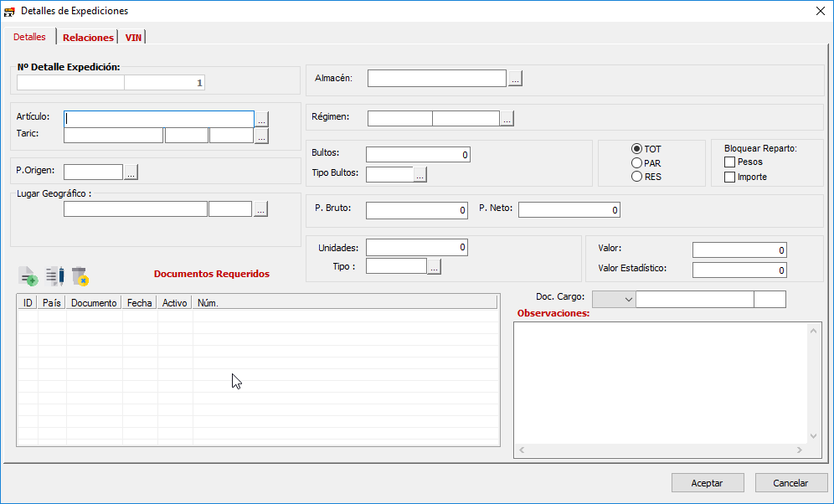Open the Almacén lookup ellipsis button
Screen dimensions: 834x504
(x=515, y=79)
